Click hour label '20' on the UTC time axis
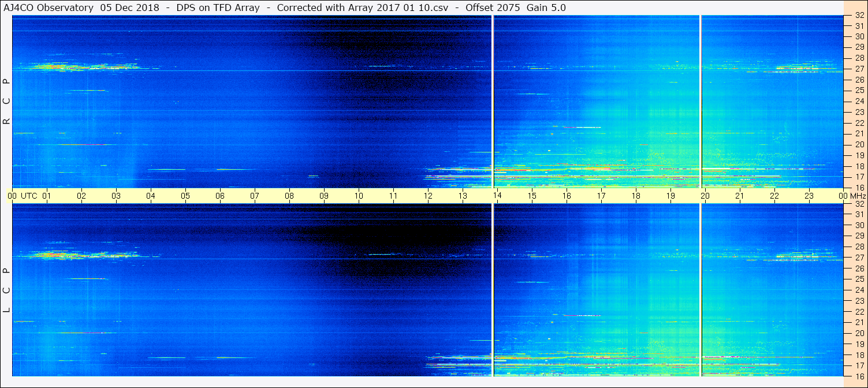The height and width of the screenshot is (388, 868). click(705, 196)
